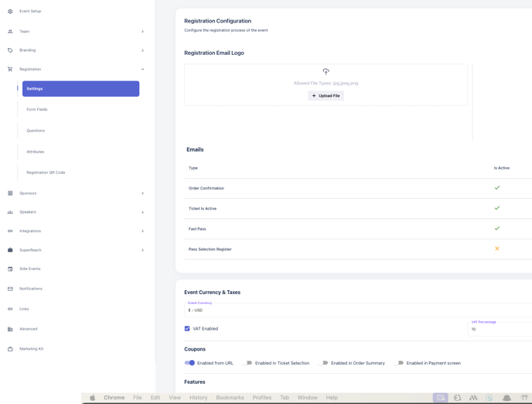Click the Integrations link icon
This screenshot has width=532, height=404.
click(10, 231)
